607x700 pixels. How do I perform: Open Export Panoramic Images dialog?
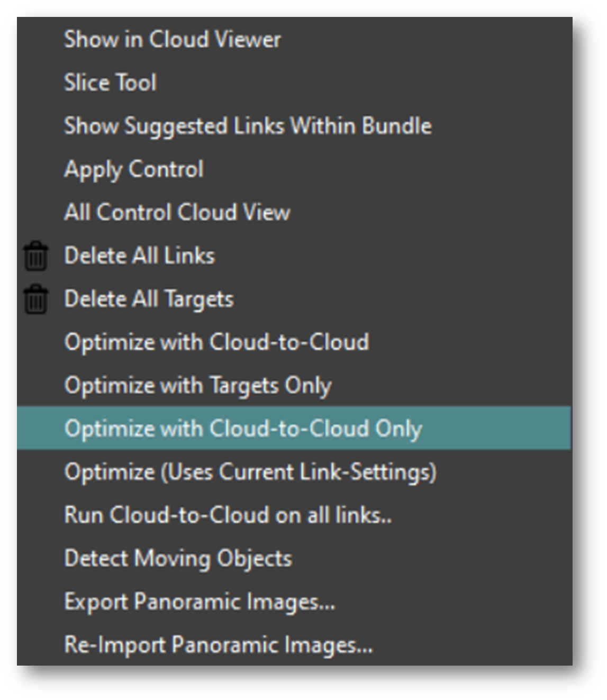pos(200,602)
